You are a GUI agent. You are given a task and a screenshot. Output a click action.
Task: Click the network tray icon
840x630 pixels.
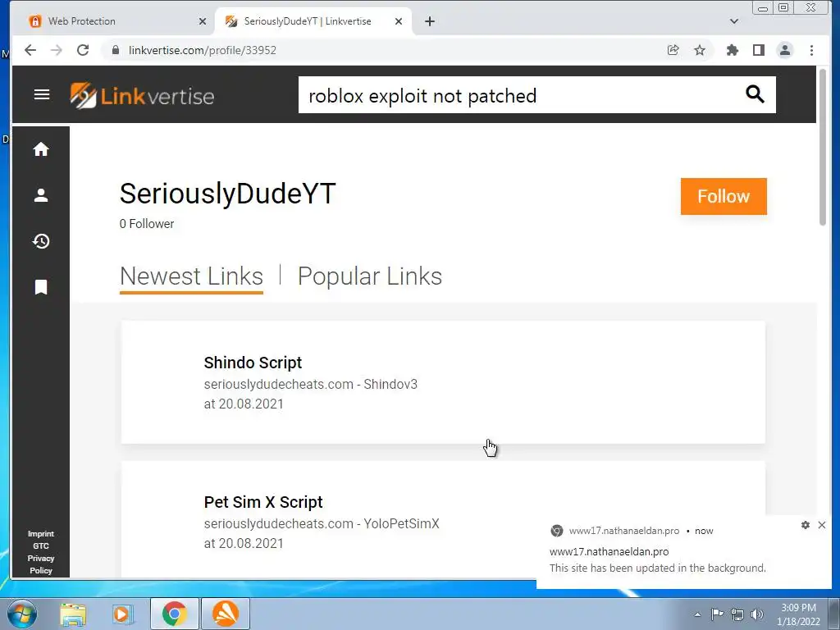pos(737,614)
